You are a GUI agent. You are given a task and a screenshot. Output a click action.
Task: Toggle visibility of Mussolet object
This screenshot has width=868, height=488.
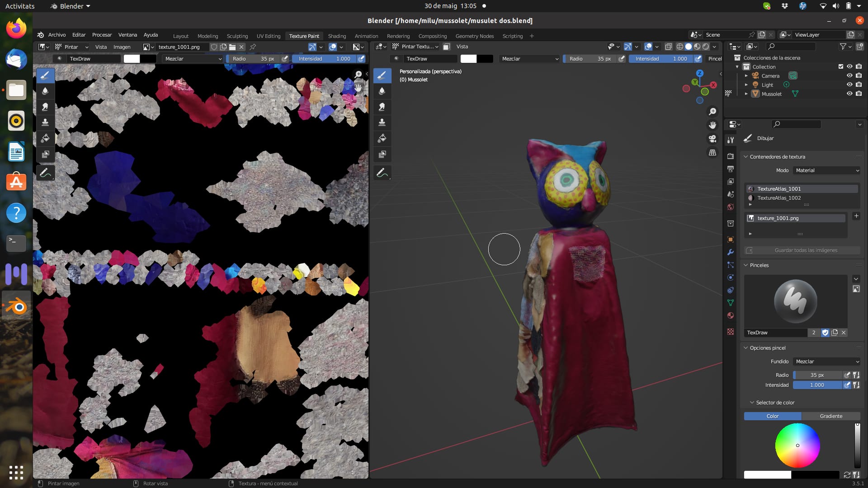pyautogui.click(x=849, y=94)
